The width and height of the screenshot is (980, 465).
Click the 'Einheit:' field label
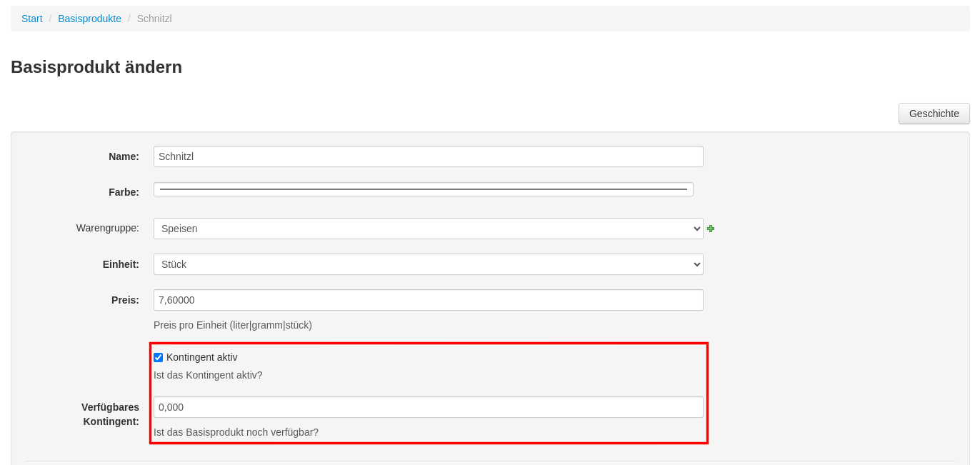pyautogui.click(x=121, y=264)
